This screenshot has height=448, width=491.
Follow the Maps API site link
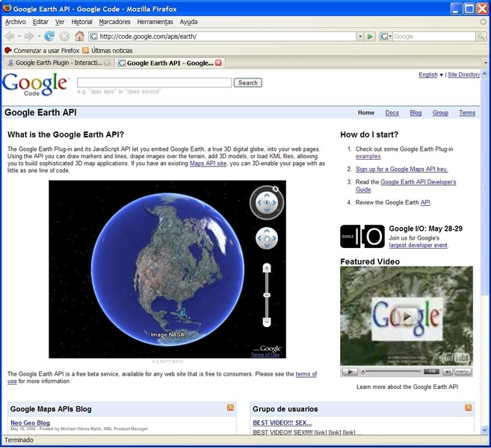(208, 163)
